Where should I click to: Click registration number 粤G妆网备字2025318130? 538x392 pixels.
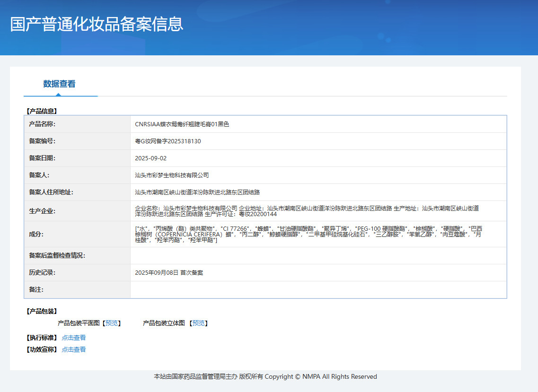click(168, 141)
